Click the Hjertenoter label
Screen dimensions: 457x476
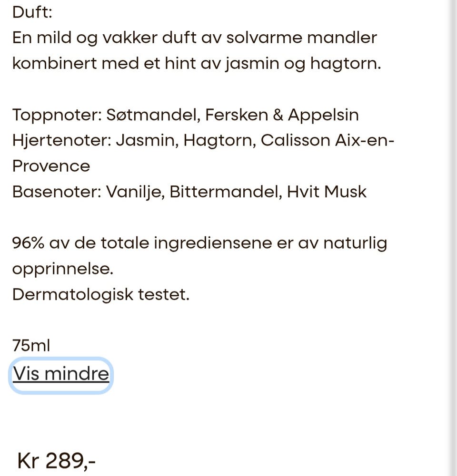pos(61,140)
